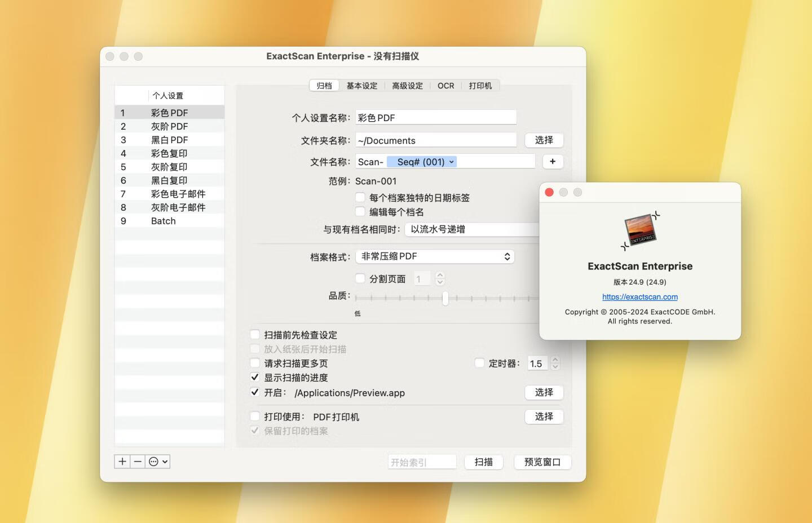Switch to the 打印机 tab
This screenshot has width=812, height=523.
tap(480, 86)
